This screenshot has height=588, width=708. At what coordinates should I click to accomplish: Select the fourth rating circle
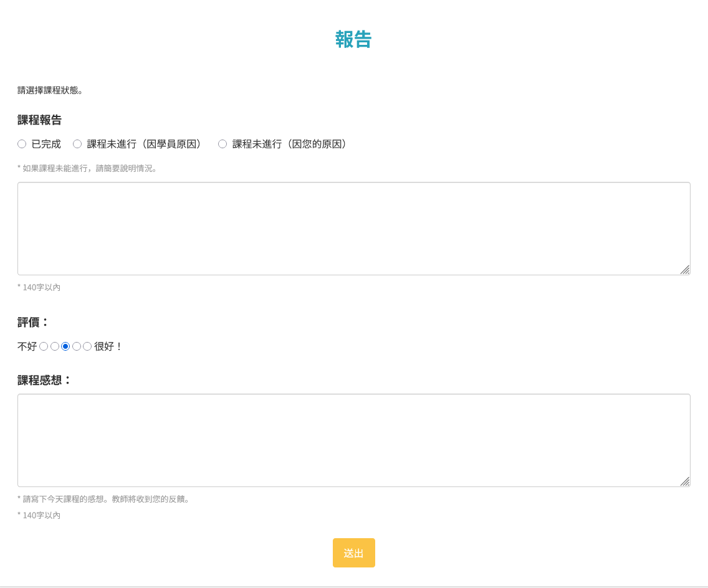coord(76,346)
